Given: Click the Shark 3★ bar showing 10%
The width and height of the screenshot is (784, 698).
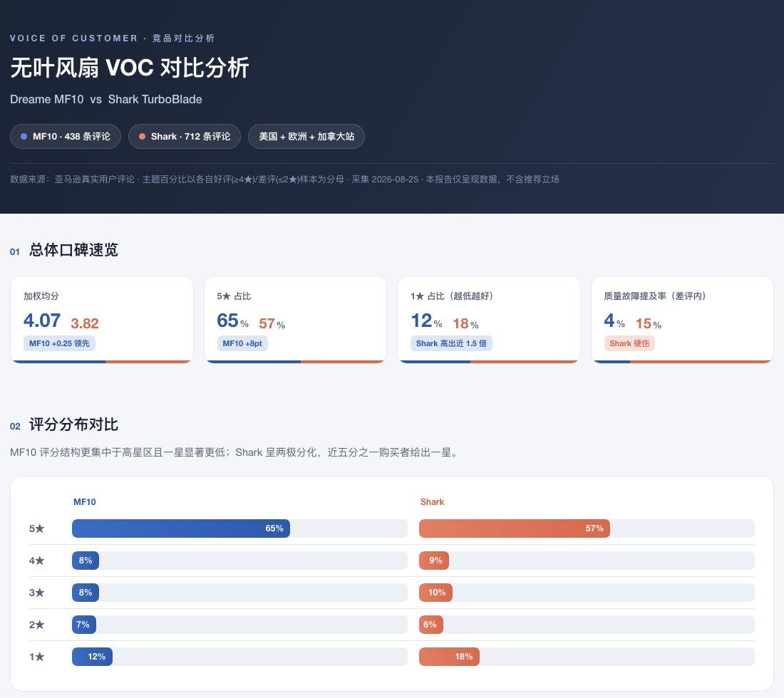Looking at the screenshot, I should pos(435,593).
